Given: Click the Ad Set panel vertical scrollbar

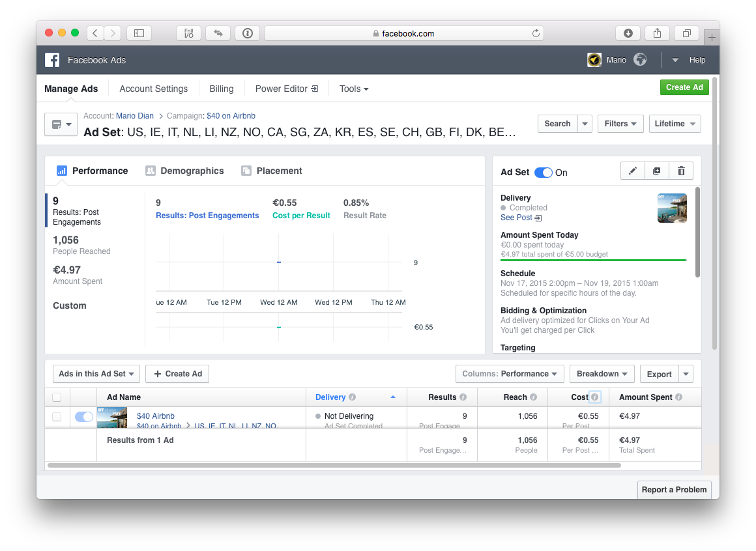Looking at the screenshot, I should pyautogui.click(x=697, y=232).
